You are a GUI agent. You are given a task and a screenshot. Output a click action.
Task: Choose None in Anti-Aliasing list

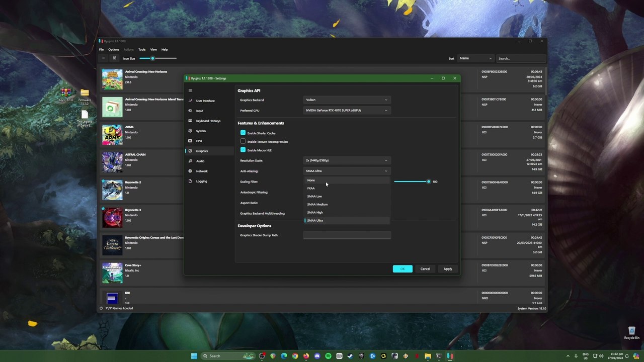(x=347, y=180)
